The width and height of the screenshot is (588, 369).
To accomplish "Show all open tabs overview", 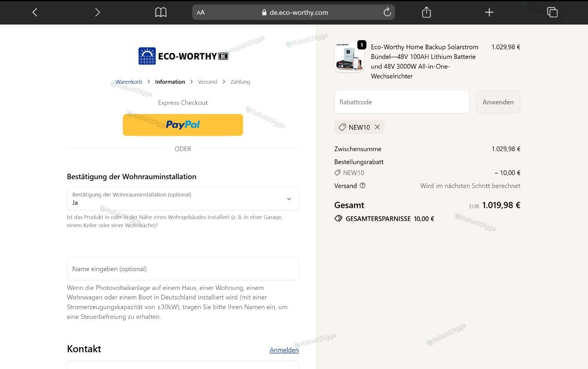I will 552,12.
